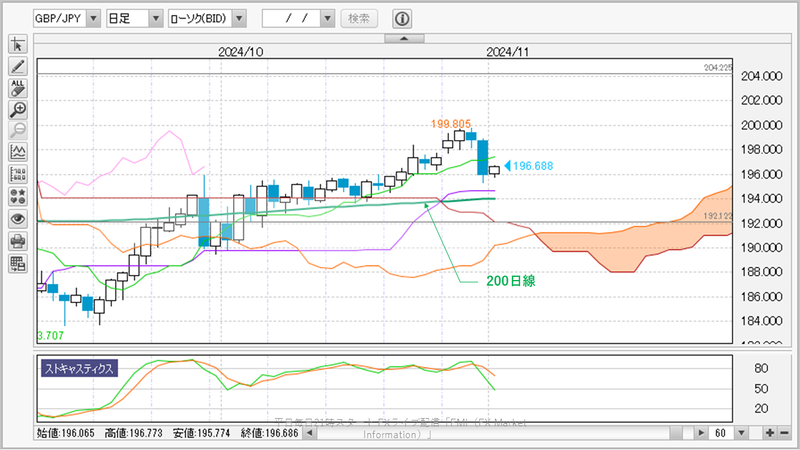Click the 高値:196.773 high value
The height and width of the screenshot is (450, 800).
click(134, 433)
